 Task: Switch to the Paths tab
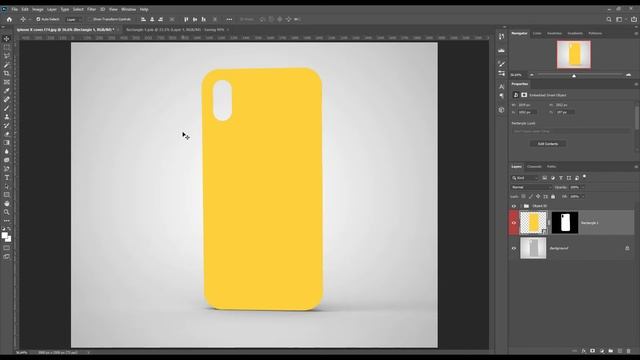[x=551, y=167]
